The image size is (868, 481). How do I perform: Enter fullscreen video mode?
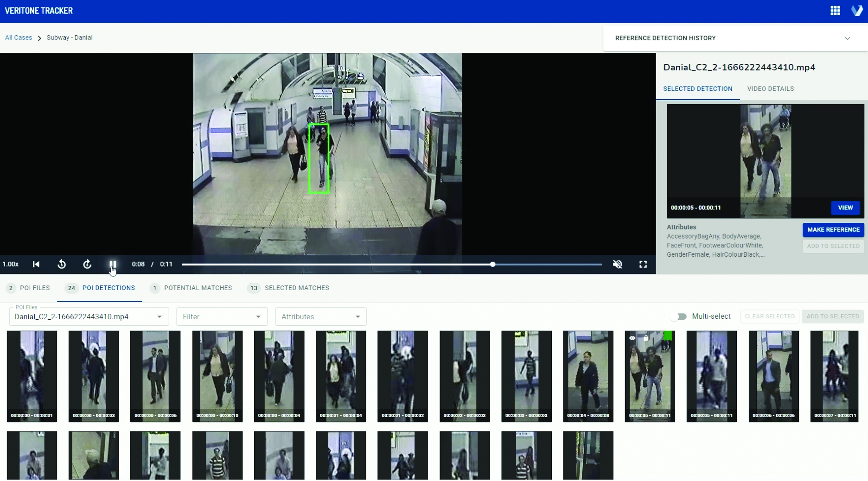click(x=643, y=264)
